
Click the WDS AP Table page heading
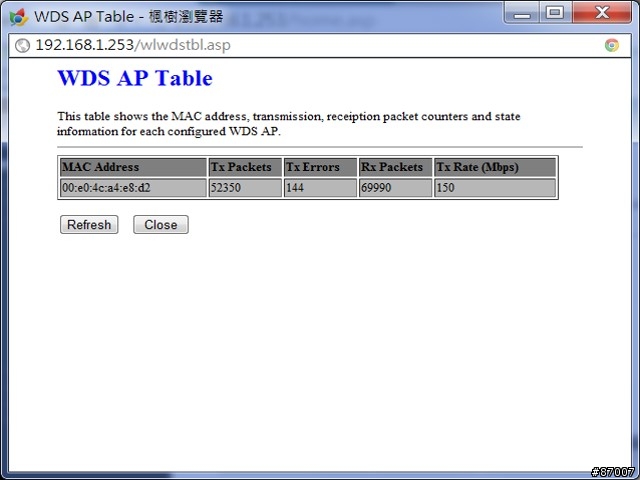pyautogui.click(x=135, y=78)
